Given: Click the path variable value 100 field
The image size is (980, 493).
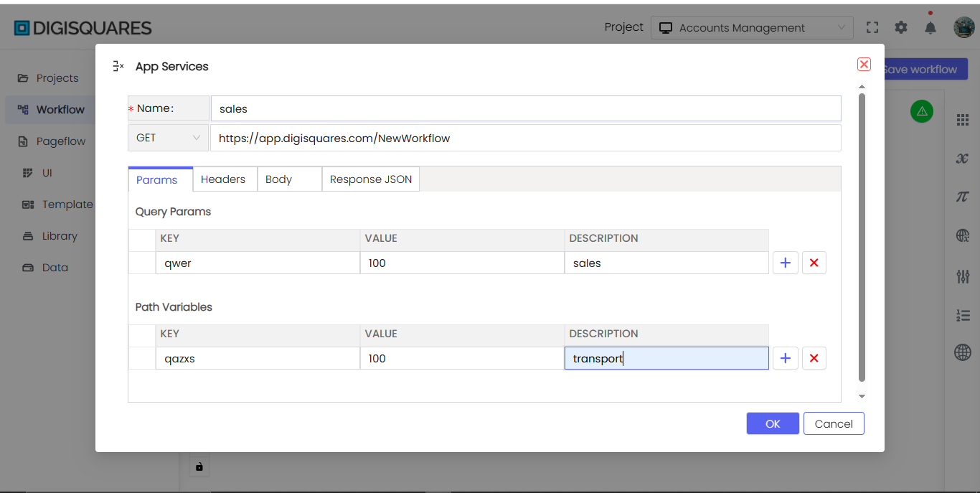Looking at the screenshot, I should click(462, 358).
